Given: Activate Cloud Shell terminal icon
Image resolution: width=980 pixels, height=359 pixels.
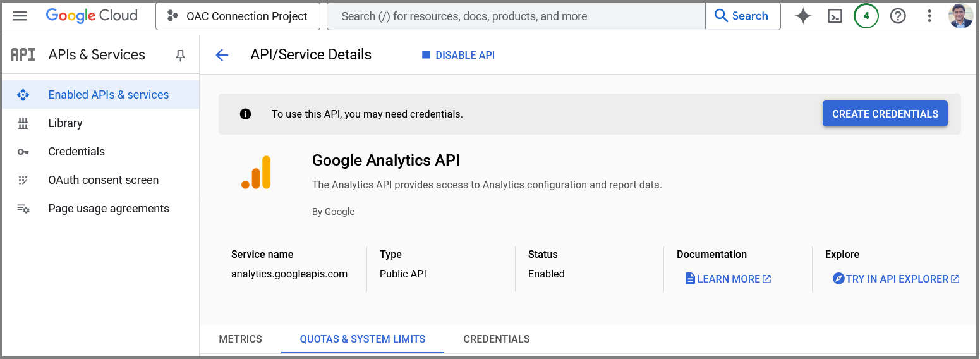Looking at the screenshot, I should point(835,16).
